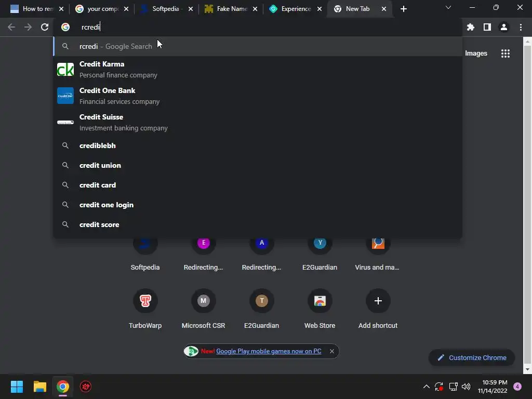Open the network tray icon
The height and width of the screenshot is (399, 532).
[x=453, y=387]
